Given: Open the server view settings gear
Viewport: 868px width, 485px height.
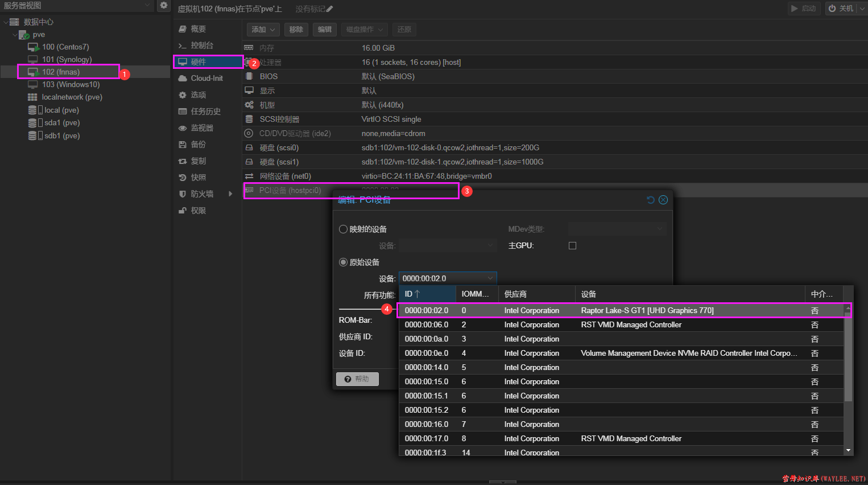Looking at the screenshot, I should (x=164, y=5).
